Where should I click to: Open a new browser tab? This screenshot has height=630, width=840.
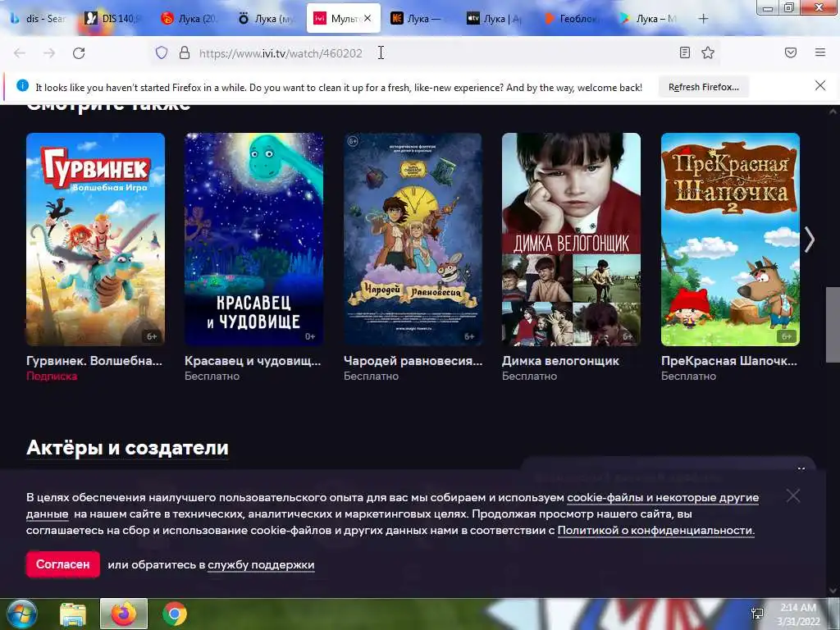point(703,19)
